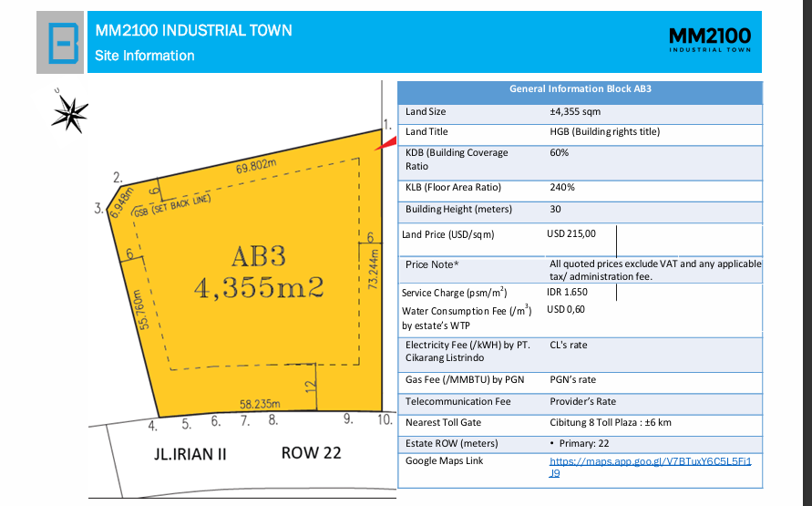Select the building height value '30'
The image size is (812, 506).
(555, 209)
